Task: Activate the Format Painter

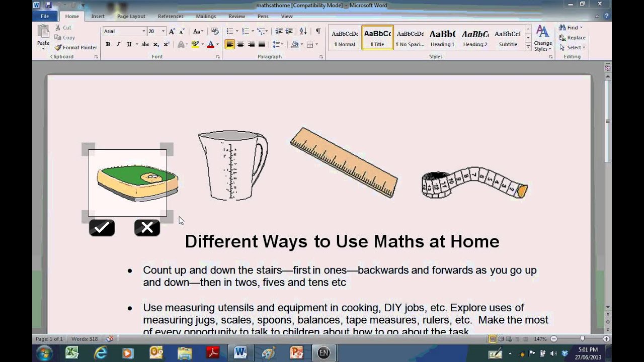Action: click(x=75, y=47)
